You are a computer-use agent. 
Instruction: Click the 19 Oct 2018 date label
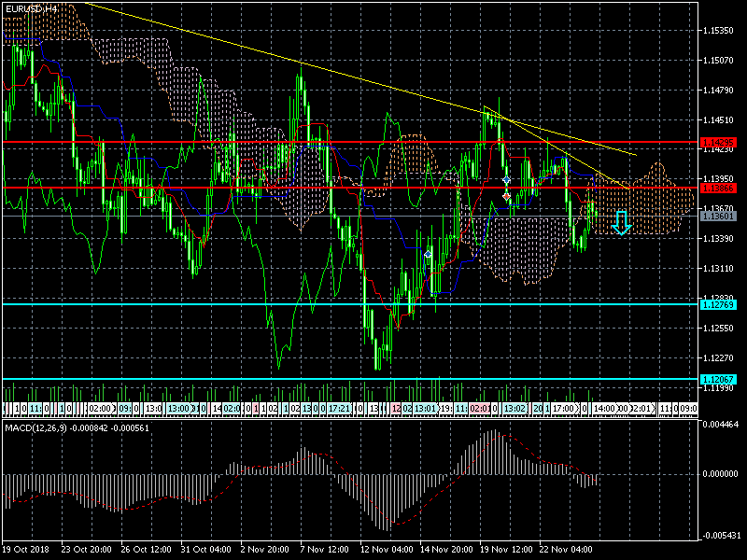tap(26, 550)
